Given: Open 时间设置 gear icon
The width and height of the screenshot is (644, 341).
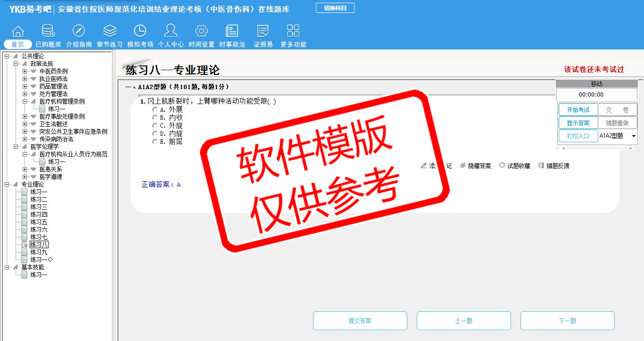Looking at the screenshot, I should (x=201, y=32).
